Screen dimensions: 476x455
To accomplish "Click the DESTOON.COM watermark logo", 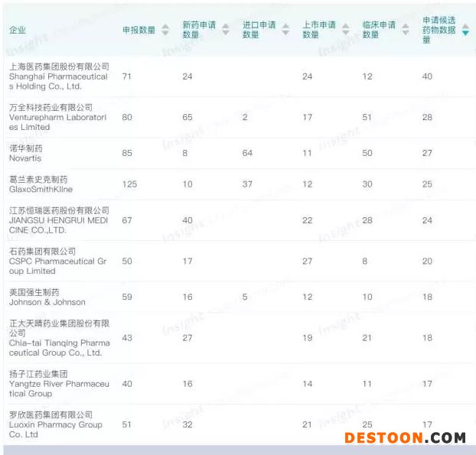I will tap(405, 438).
